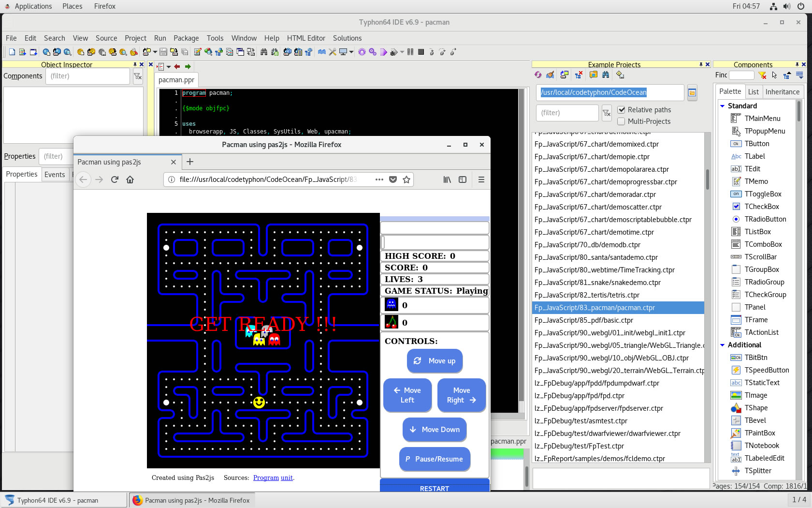
Task: Open the Package menu
Action: (x=186, y=38)
